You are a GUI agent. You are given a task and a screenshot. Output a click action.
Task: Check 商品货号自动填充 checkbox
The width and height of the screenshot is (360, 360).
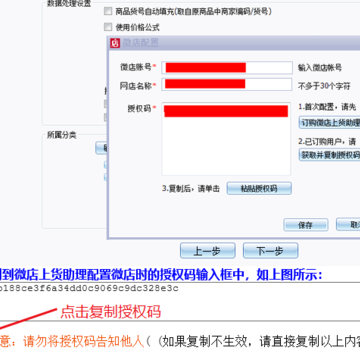[108, 12]
